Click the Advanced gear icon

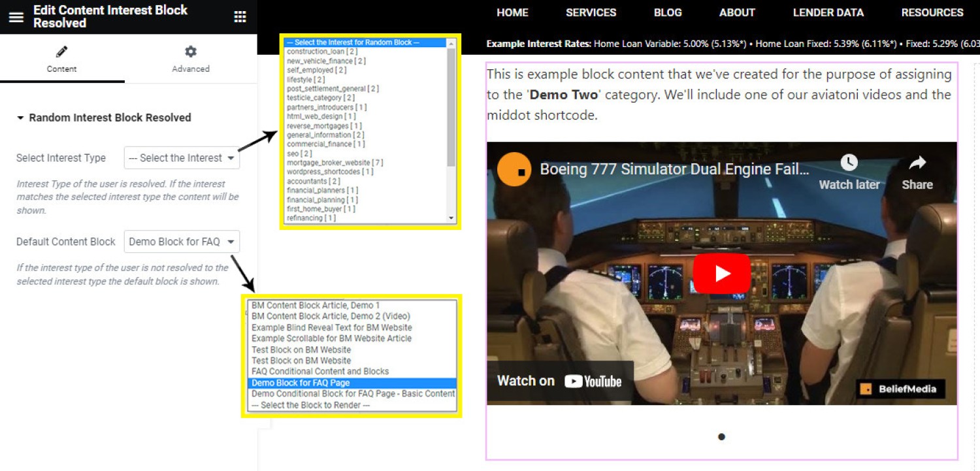coord(190,52)
